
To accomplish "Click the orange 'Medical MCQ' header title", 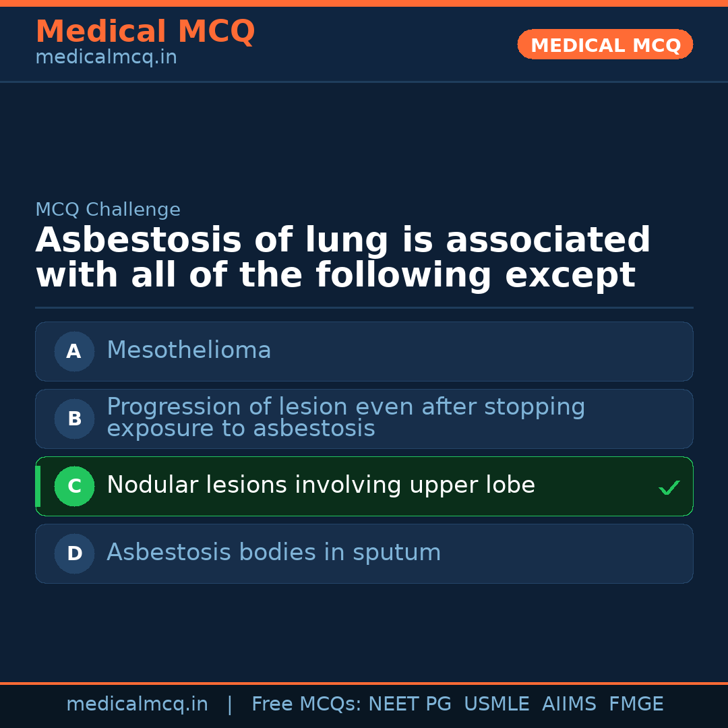I will coord(145,32).
